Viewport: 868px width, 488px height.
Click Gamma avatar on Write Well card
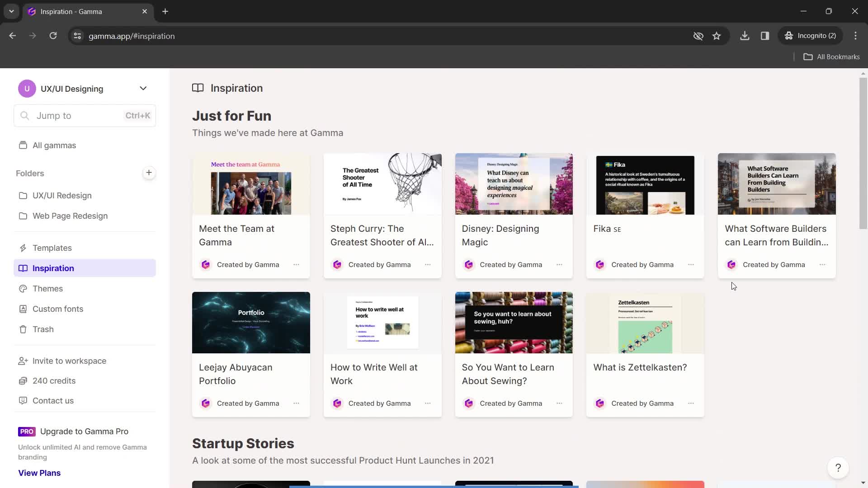point(337,404)
